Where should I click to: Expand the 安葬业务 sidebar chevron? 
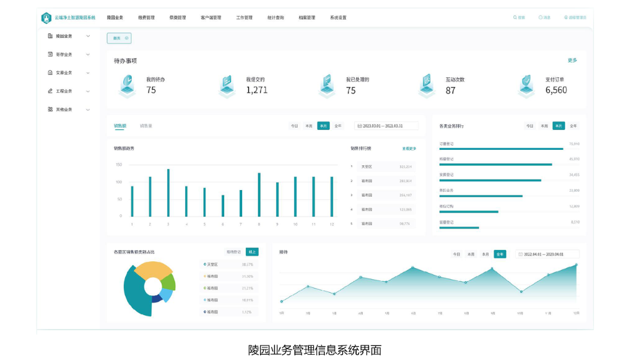(88, 73)
